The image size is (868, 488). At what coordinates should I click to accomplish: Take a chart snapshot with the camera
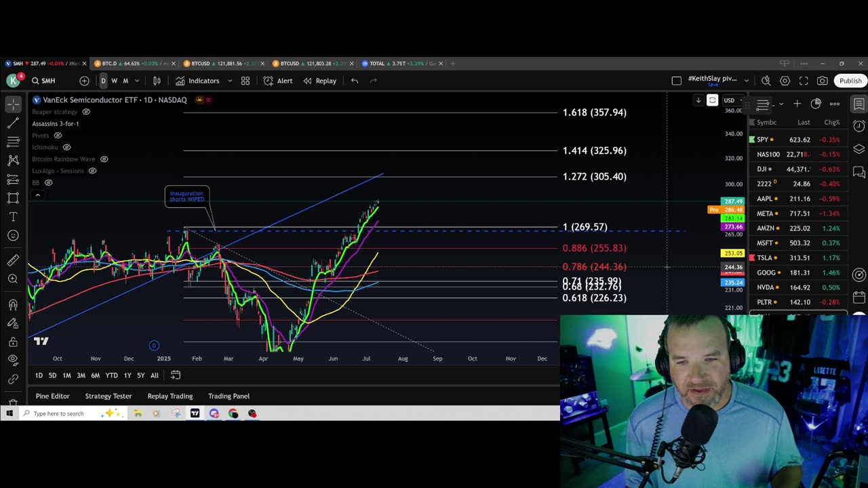click(x=823, y=81)
